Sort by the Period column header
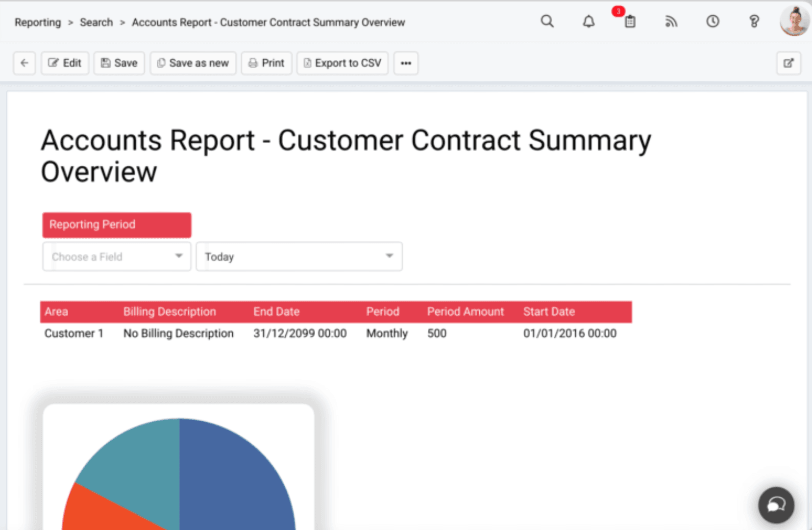 pos(383,312)
